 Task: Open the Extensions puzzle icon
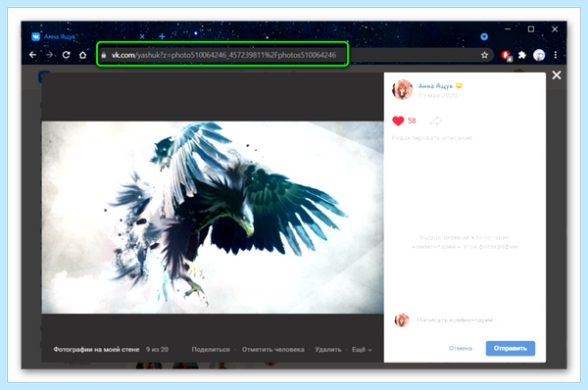point(522,55)
